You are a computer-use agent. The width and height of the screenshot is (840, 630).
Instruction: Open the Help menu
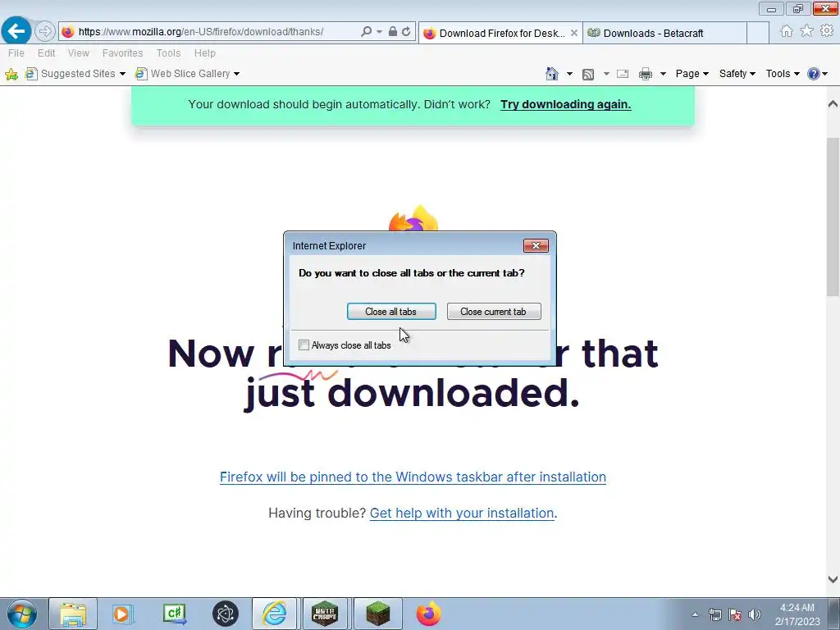pyautogui.click(x=204, y=53)
